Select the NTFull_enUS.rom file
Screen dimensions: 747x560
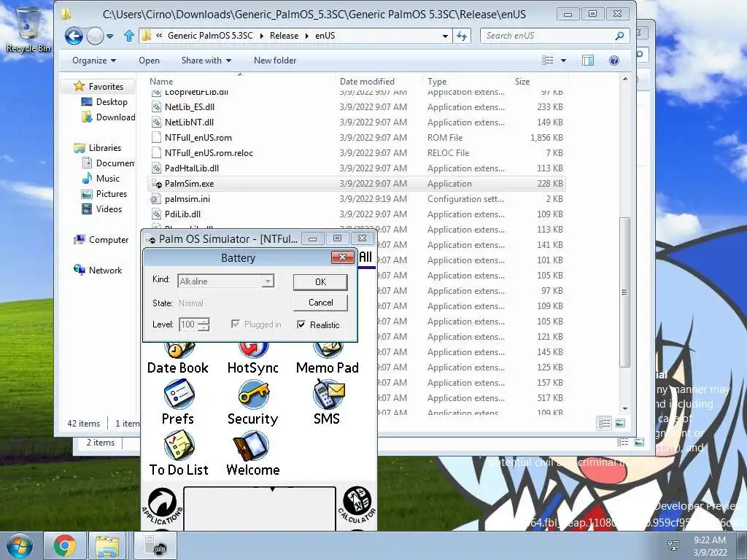click(357, 138)
